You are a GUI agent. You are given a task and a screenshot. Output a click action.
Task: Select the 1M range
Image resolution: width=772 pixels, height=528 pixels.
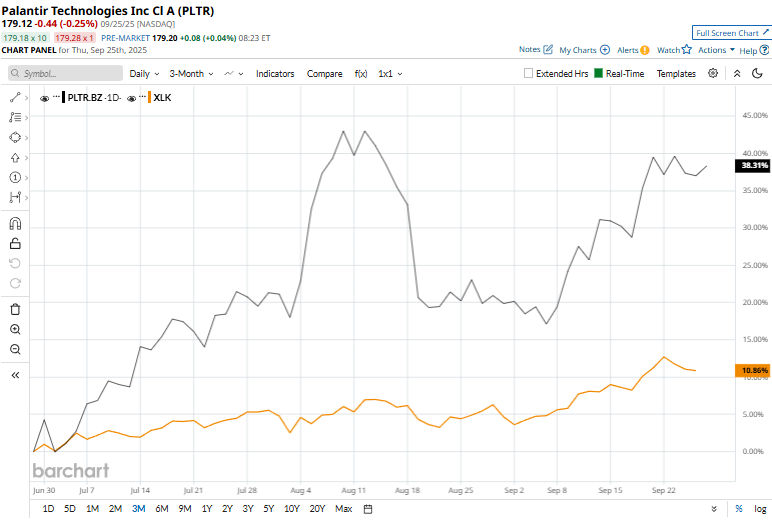click(93, 509)
